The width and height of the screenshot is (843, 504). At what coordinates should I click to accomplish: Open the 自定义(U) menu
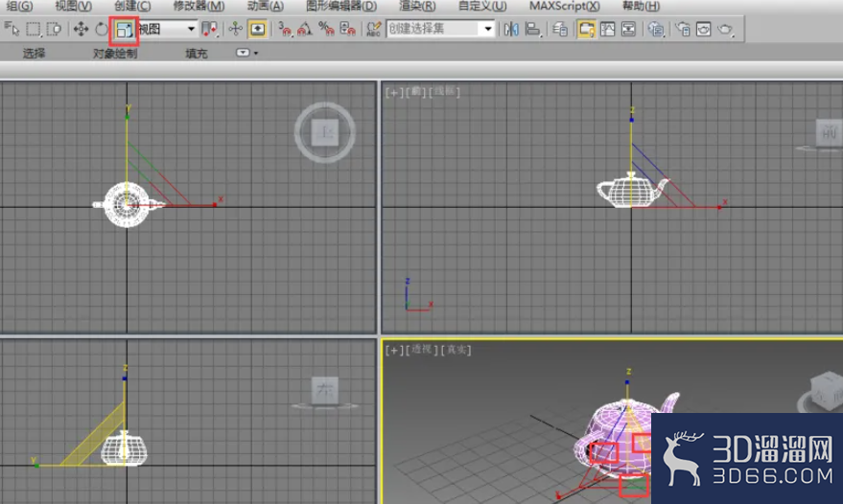pyautogui.click(x=482, y=6)
